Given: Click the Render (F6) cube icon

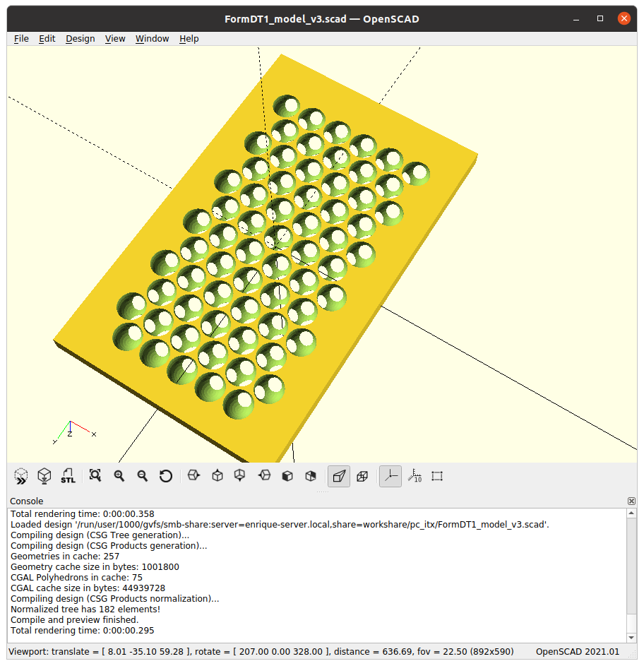Looking at the screenshot, I should click(x=44, y=476).
